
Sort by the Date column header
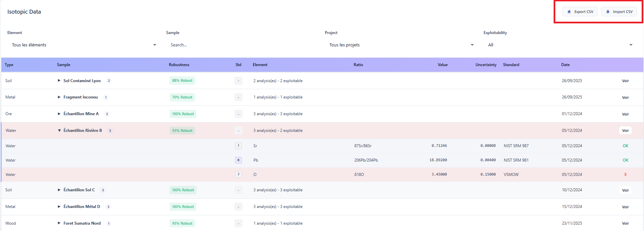pyautogui.click(x=565, y=65)
